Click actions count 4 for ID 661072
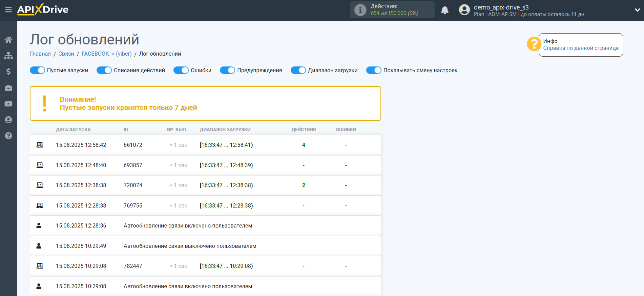Screen dimensions: 644x296 pos(304,145)
